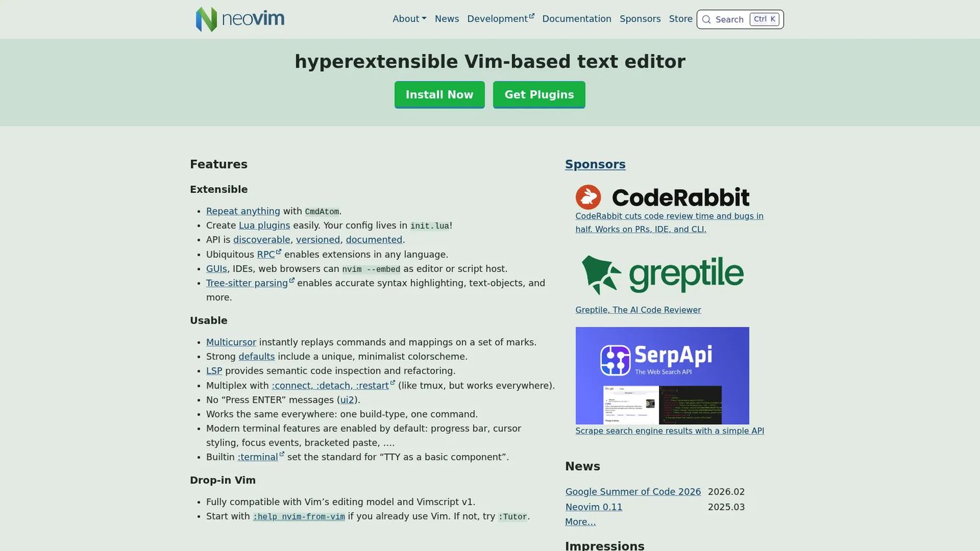Open the GUIs link
The height and width of the screenshot is (551, 980).
[x=216, y=269]
